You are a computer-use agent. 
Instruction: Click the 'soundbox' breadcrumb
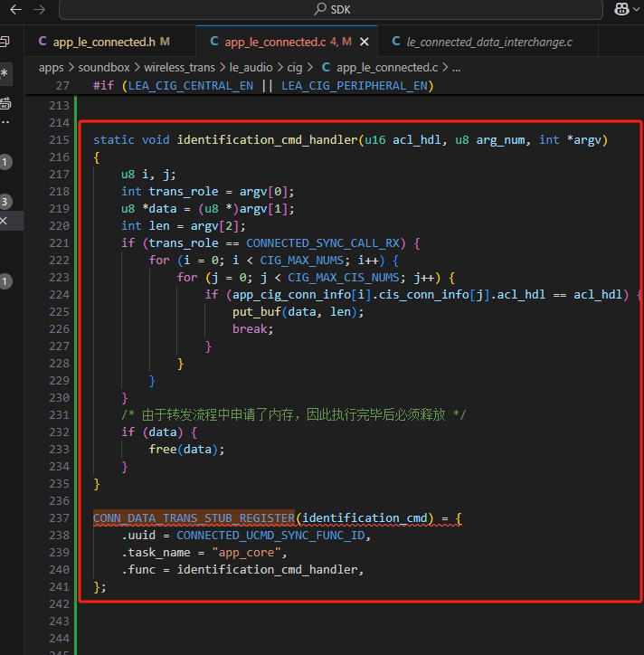tap(104, 67)
